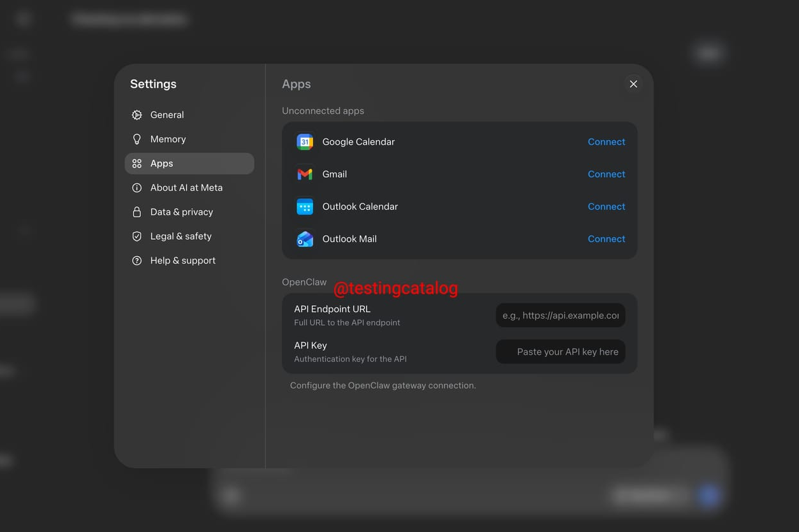The height and width of the screenshot is (532, 799).
Task: Click the grid icon beside Apps
Action: 136,163
